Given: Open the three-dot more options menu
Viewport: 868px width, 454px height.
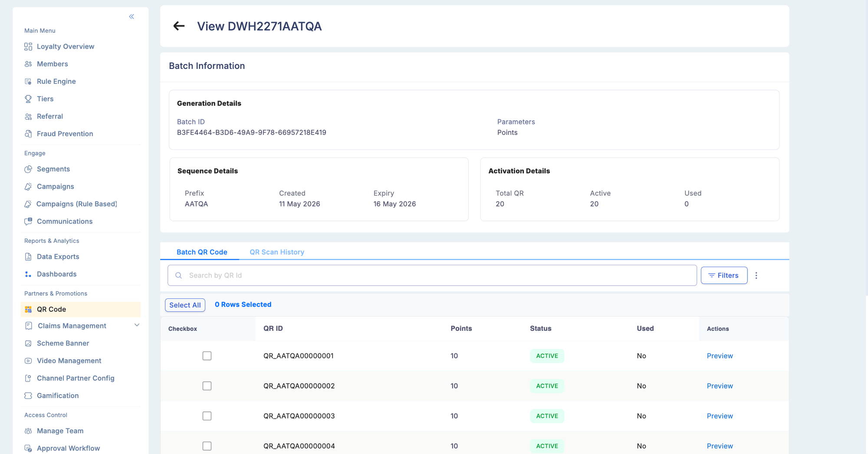Looking at the screenshot, I should coord(756,275).
